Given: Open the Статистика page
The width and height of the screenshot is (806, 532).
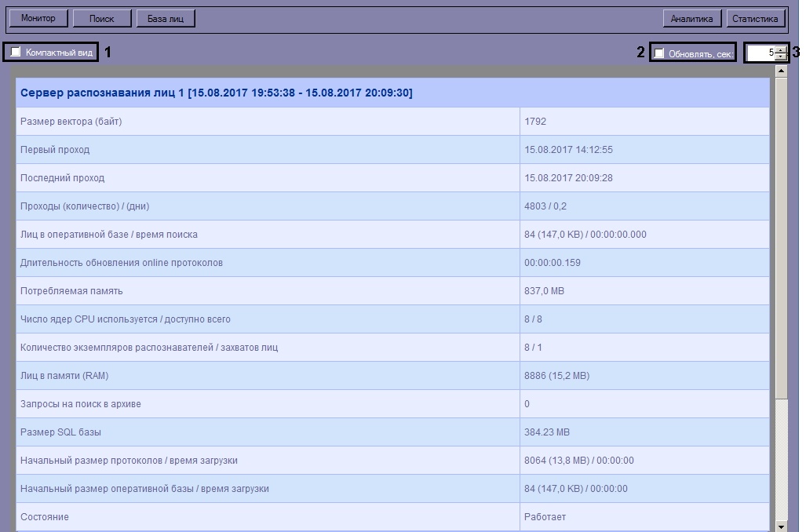Looking at the screenshot, I should pyautogui.click(x=754, y=18).
